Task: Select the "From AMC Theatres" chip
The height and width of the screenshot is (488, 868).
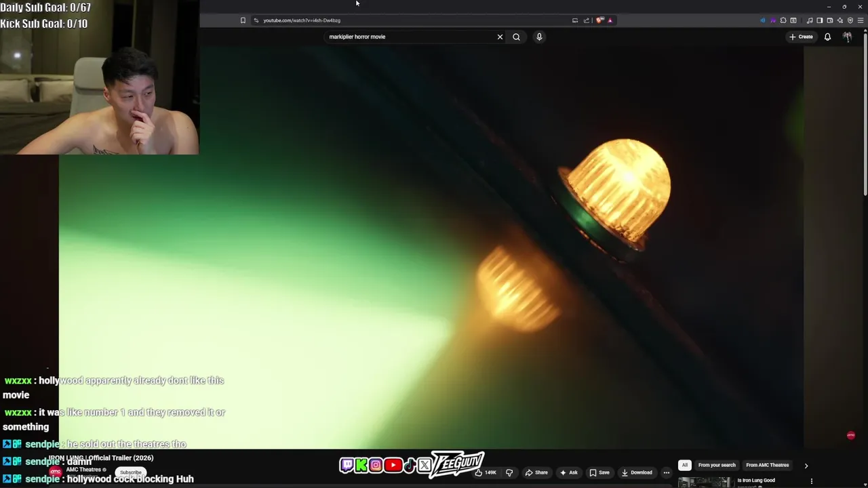Action: pos(768,465)
